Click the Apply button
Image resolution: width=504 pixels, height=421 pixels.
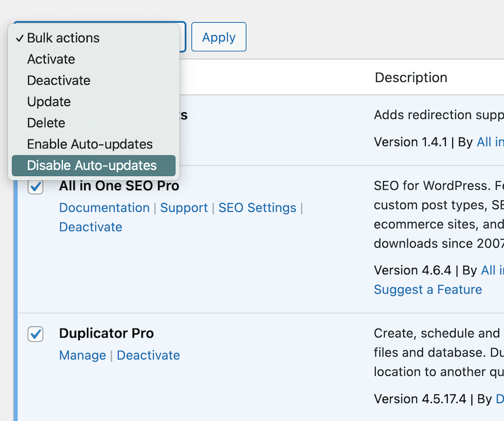point(219,36)
